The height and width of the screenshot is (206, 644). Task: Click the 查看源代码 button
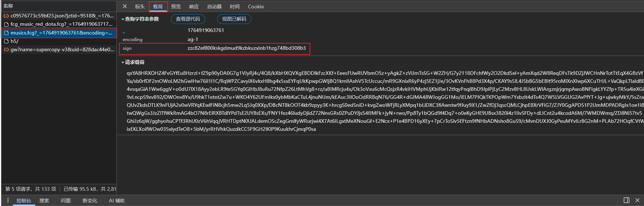(188, 19)
